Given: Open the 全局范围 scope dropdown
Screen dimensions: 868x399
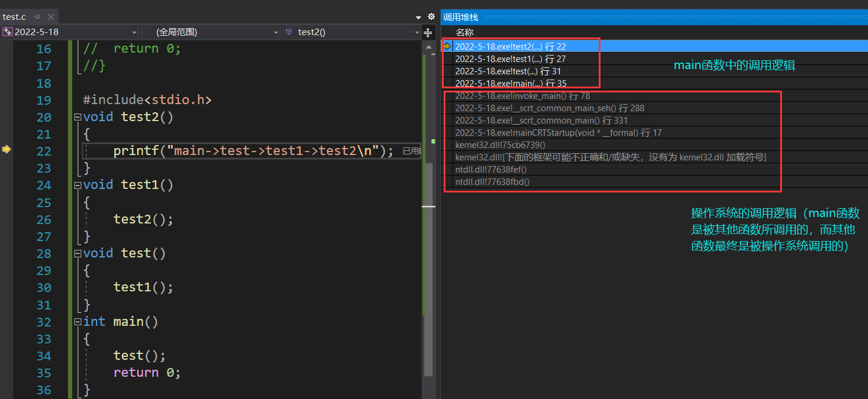Looking at the screenshot, I should point(276,32).
